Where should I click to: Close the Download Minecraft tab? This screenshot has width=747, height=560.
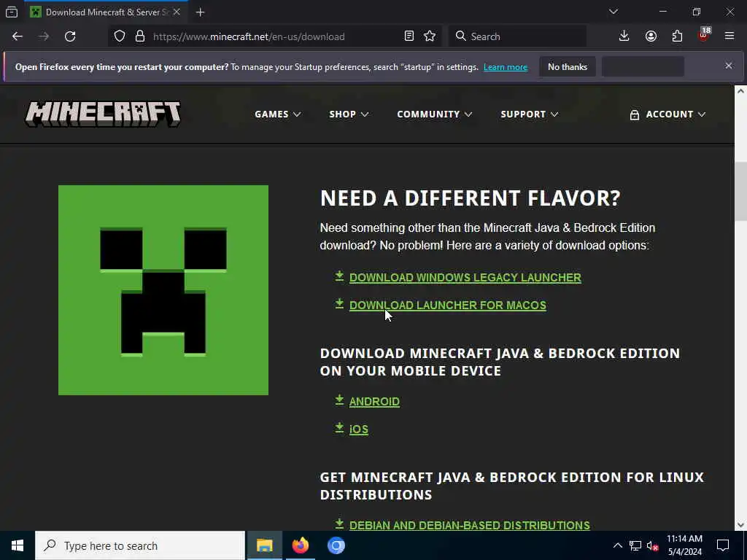point(177,12)
